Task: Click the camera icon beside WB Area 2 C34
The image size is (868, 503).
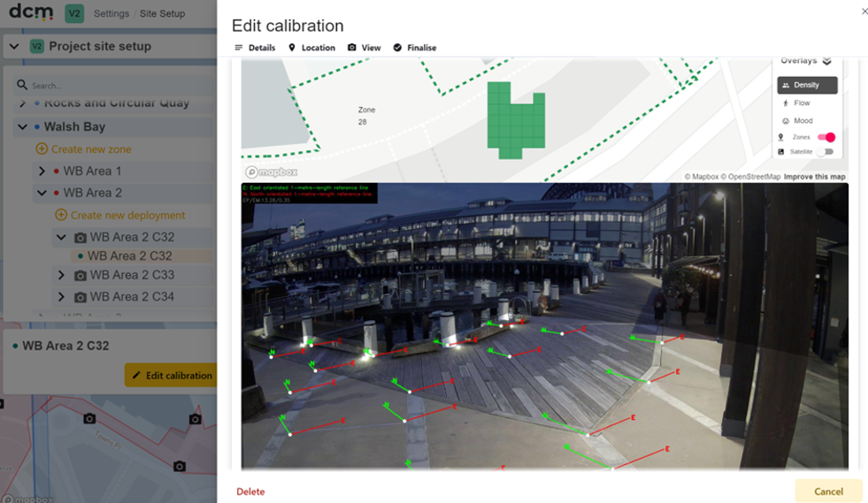Action: pos(81,297)
